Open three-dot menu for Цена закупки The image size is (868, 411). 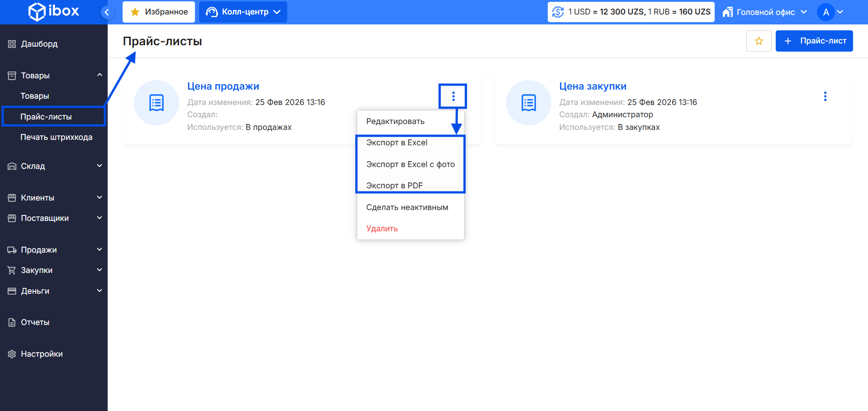point(825,96)
